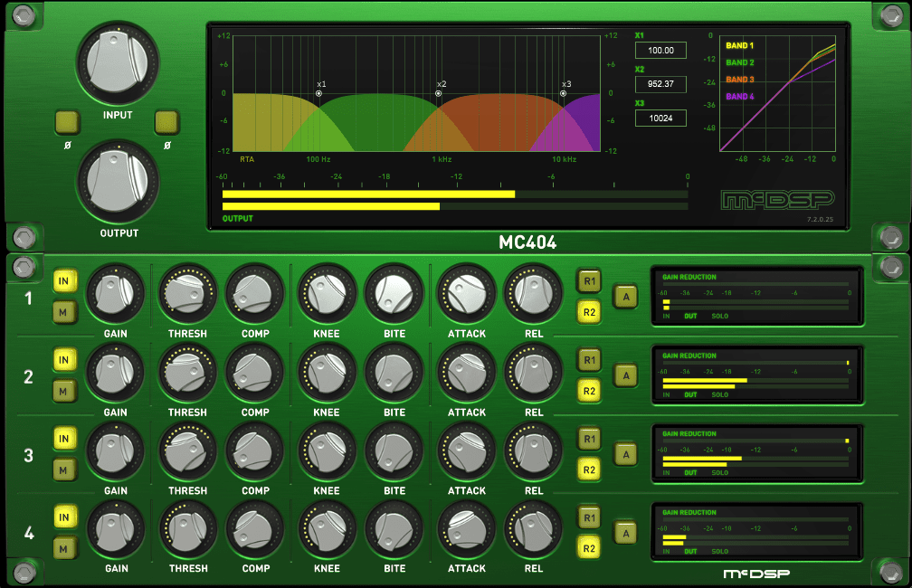The width and height of the screenshot is (912, 588).
Task: Toggle band 4 IN button
Action: click(x=64, y=517)
